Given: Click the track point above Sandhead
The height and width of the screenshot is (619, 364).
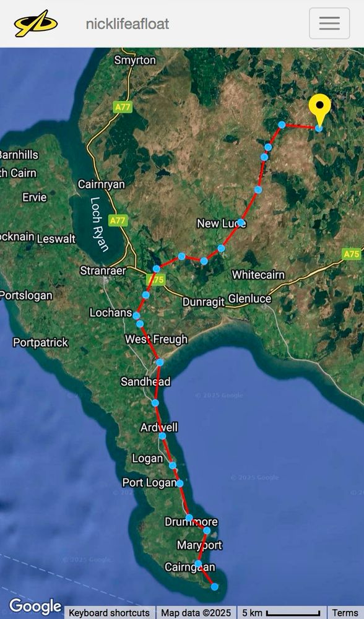Looking at the screenshot, I should click(x=160, y=362).
